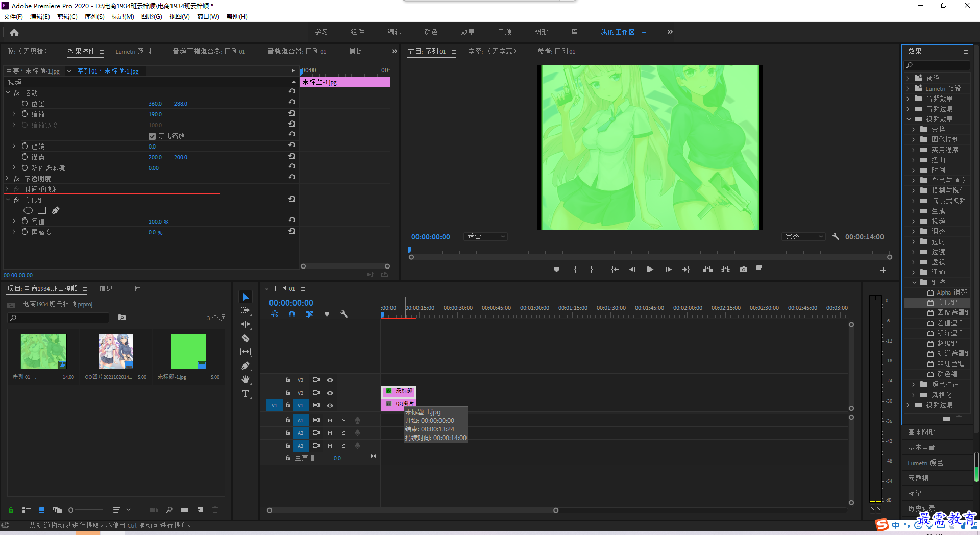Expand the 预设 effects folder

[x=908, y=78]
